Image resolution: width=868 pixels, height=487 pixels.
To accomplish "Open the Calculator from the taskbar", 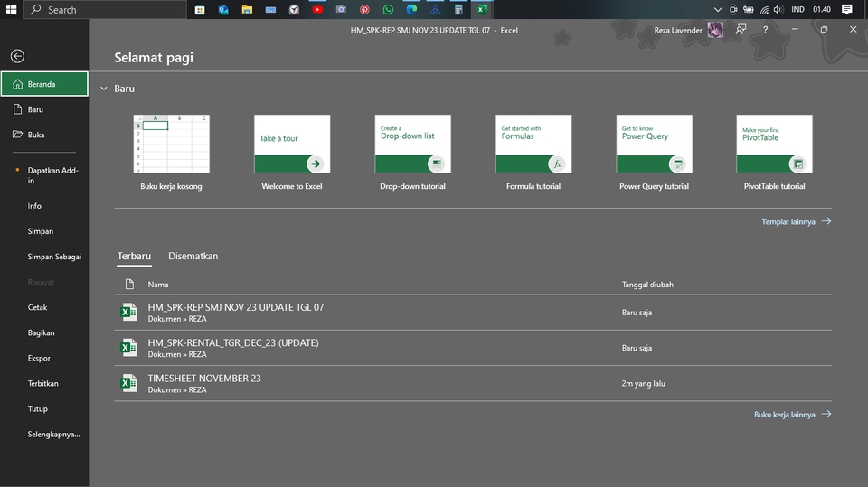I will point(458,9).
